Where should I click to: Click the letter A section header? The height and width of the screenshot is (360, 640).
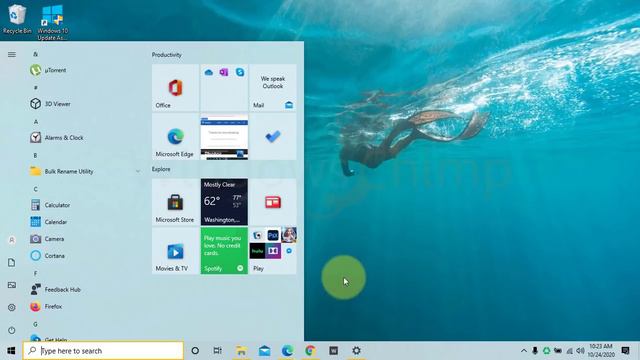coord(36,122)
